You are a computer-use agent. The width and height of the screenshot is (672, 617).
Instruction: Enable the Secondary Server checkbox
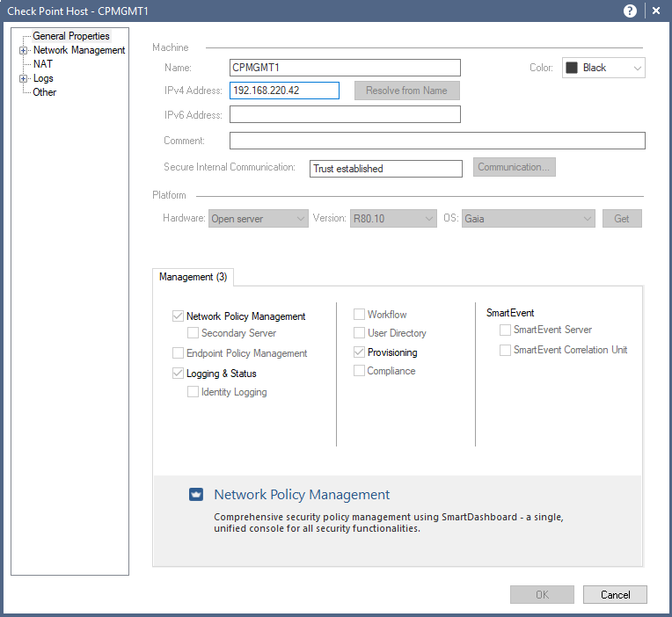(x=193, y=333)
